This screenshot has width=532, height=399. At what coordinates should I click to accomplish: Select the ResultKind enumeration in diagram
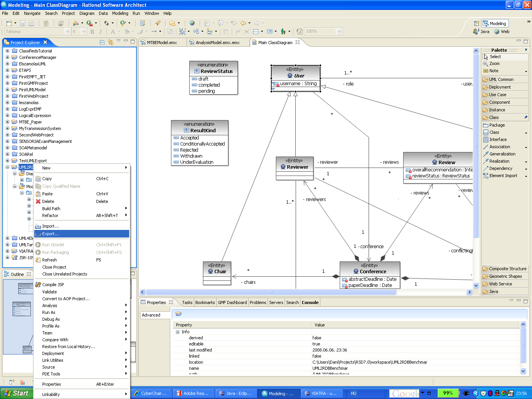(200, 143)
